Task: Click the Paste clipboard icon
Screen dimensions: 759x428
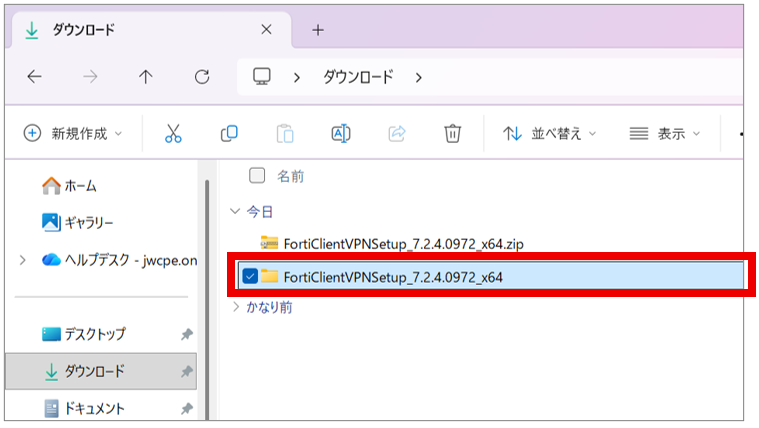Action: (285, 134)
